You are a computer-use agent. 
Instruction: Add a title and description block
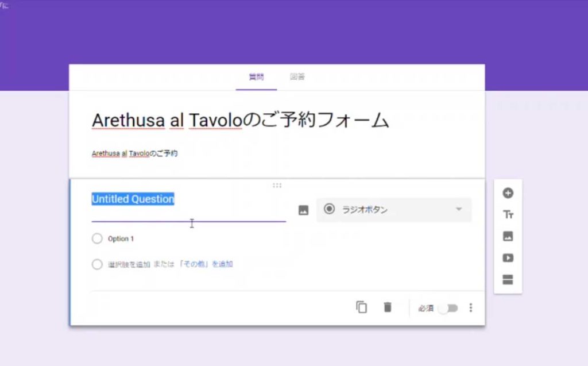pos(508,215)
